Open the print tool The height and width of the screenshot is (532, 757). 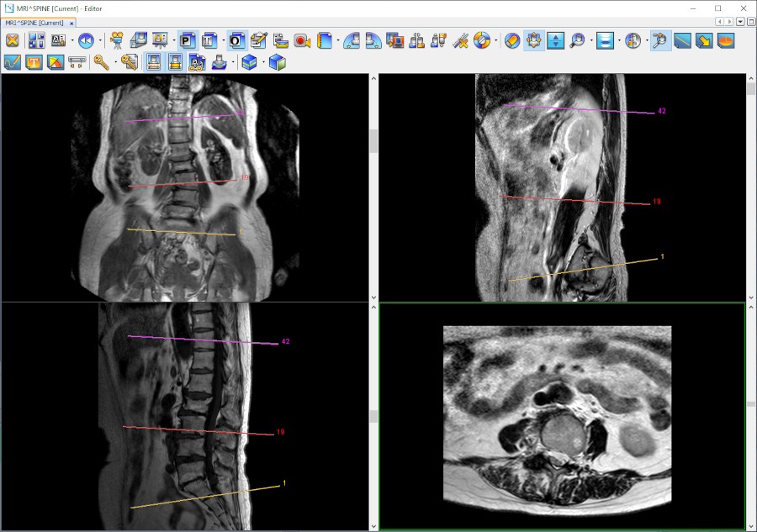point(219,61)
